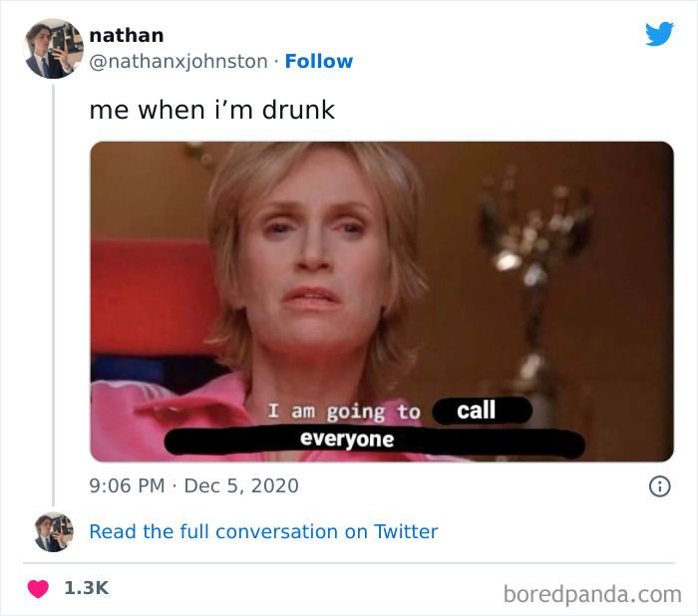698x616 pixels.
Task: Visit the @nathanxjohnston handle link
Action: coord(178,61)
